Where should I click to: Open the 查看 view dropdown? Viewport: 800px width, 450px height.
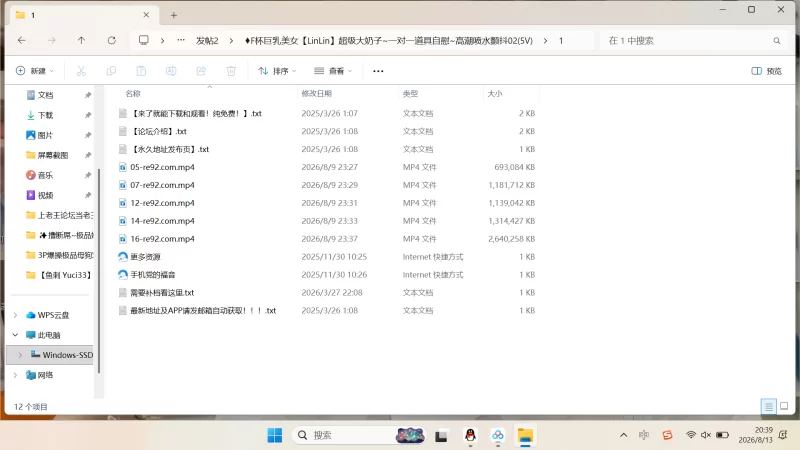pos(333,71)
